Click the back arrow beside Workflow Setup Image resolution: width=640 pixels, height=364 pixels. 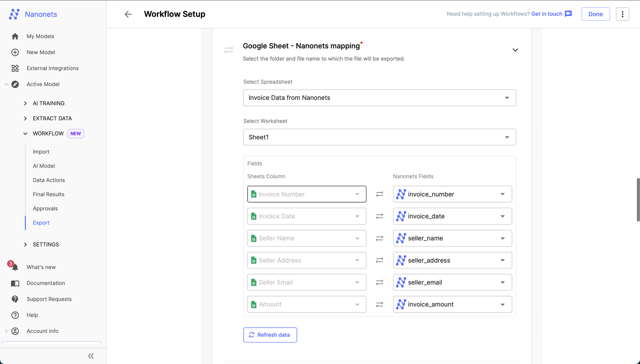coord(128,14)
